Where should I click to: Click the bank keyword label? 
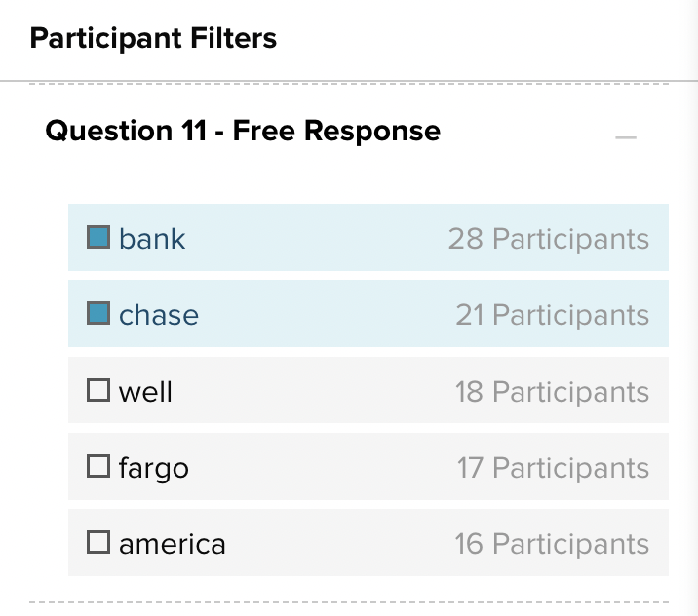[x=152, y=239]
